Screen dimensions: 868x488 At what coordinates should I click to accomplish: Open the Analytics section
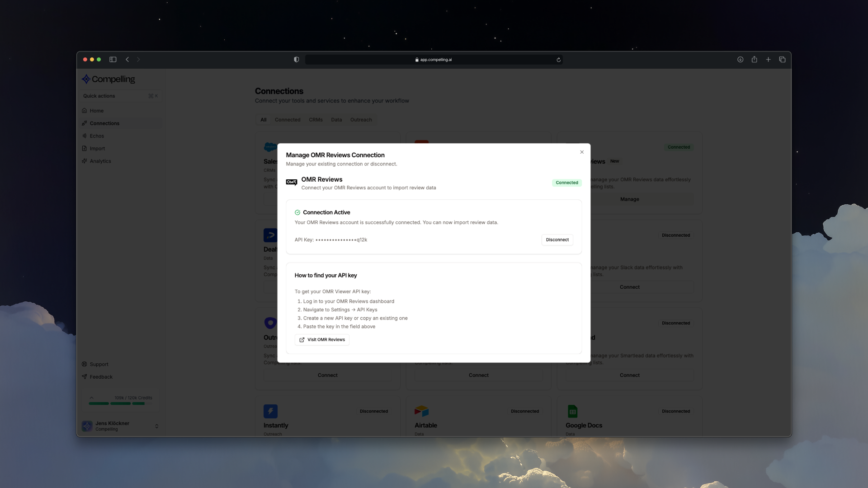point(100,161)
